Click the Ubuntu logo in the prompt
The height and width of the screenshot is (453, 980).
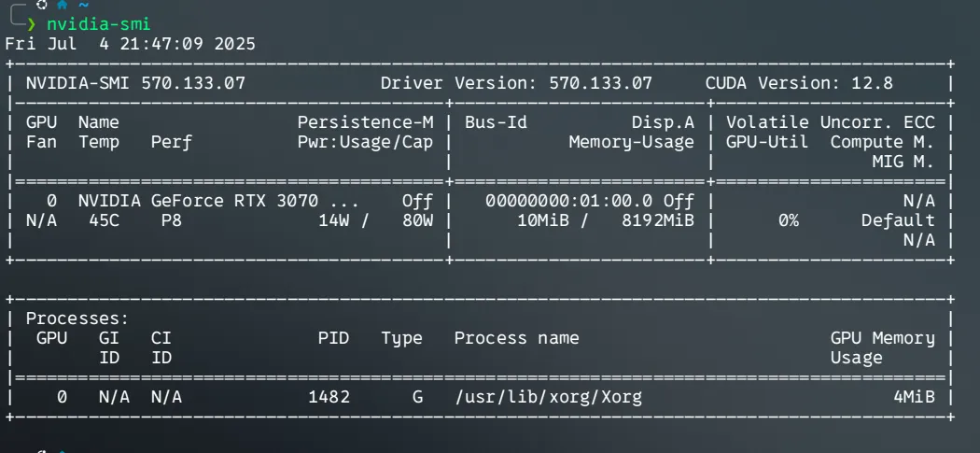coord(43,7)
